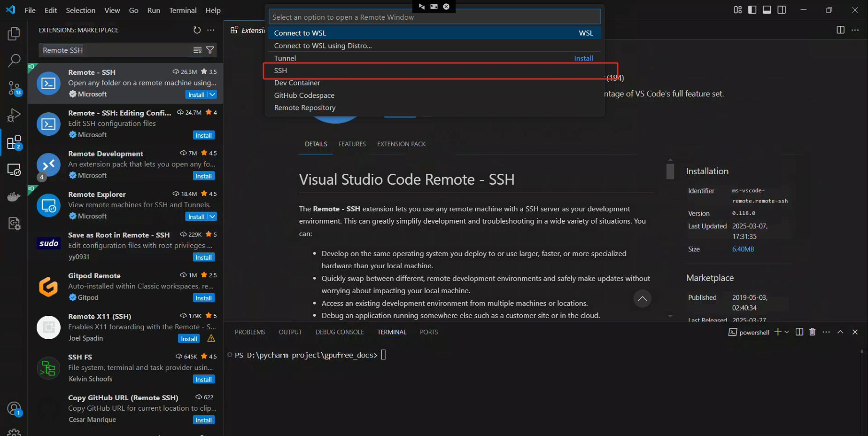868x436 pixels.
Task: Focus the remote window option input field
Action: pyautogui.click(x=434, y=17)
